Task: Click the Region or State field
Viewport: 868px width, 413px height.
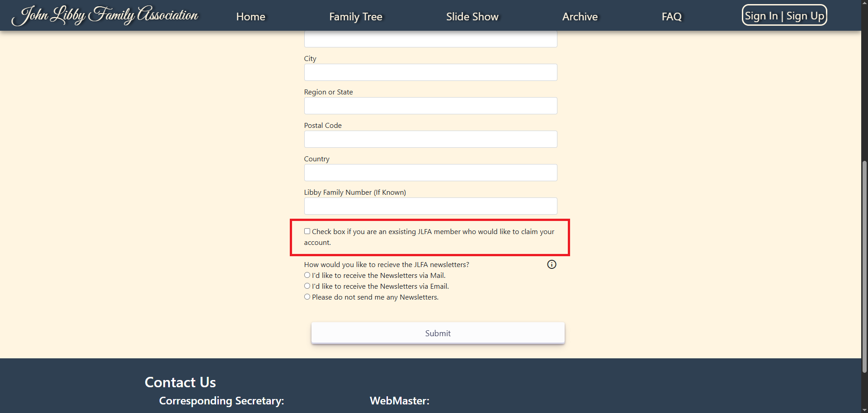Action: click(430, 106)
